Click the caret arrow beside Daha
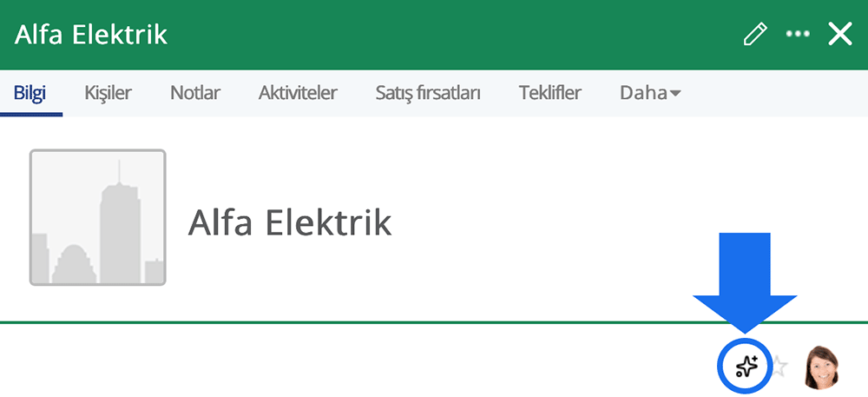Image resolution: width=868 pixels, height=397 pixels. point(674,94)
